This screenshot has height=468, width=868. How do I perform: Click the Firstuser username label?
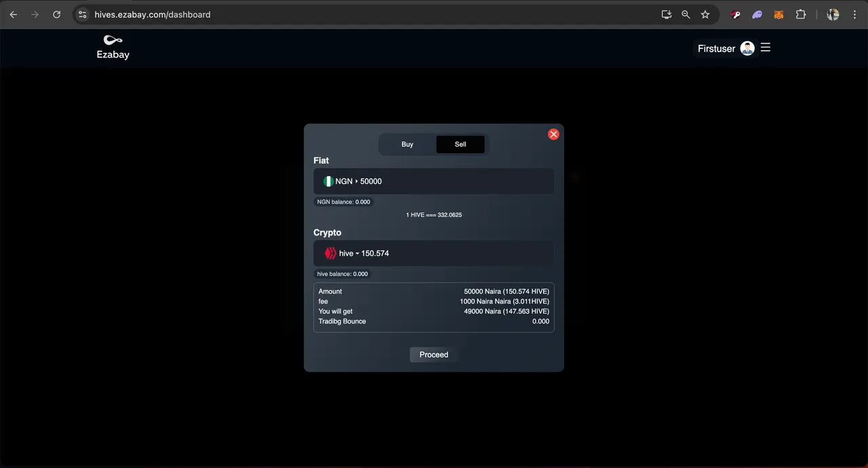716,49
